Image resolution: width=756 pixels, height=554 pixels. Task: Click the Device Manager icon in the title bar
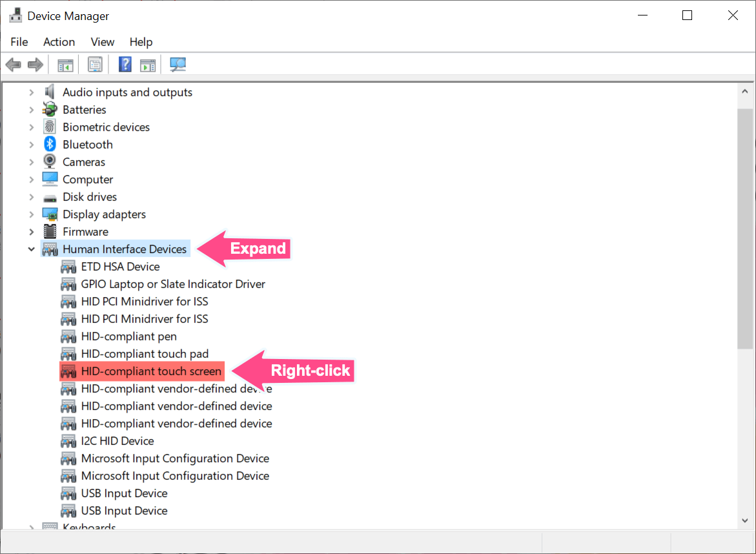click(14, 14)
